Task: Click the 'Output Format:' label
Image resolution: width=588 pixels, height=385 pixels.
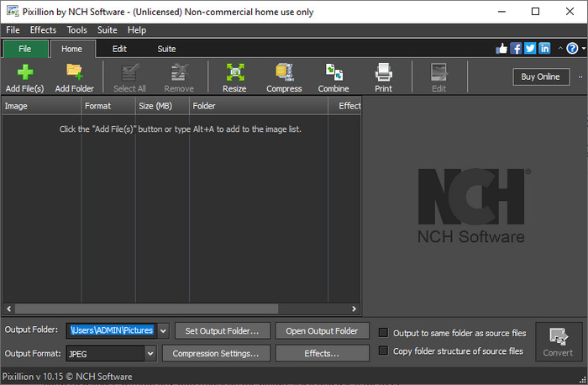Action: pos(33,354)
